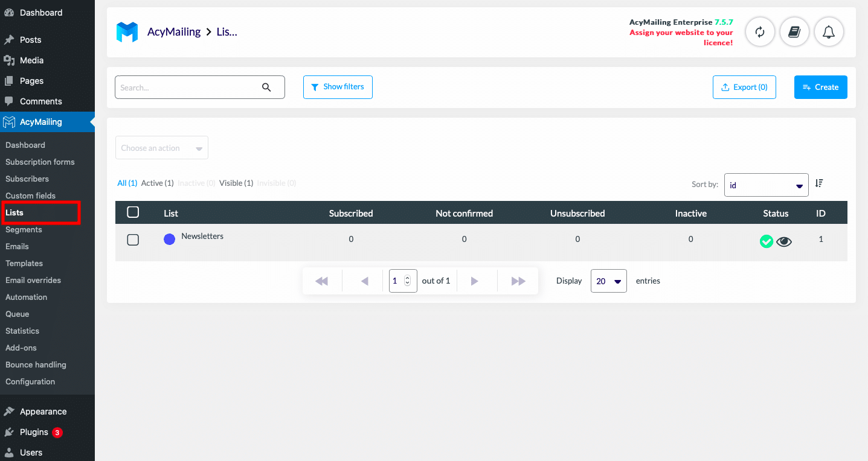The width and height of the screenshot is (868, 461).
Task: Open Add-ons submenu
Action: (x=21, y=348)
